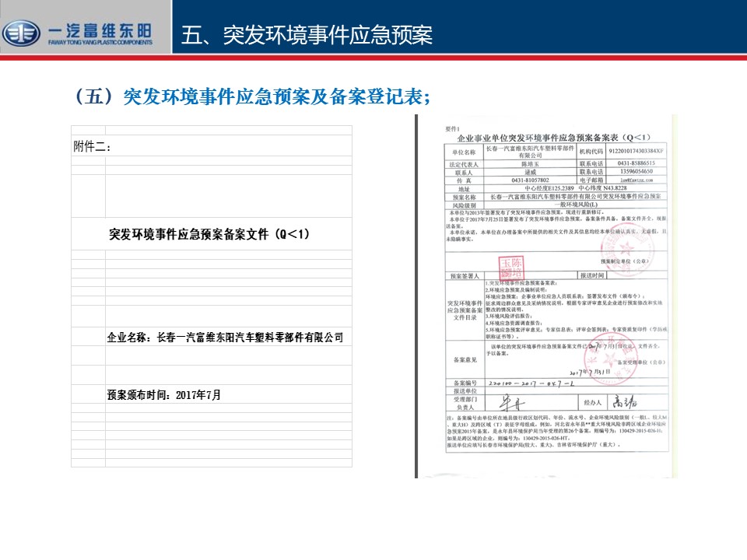Image resolution: width=747 pixels, height=560 pixels.
Task: Click the 突发环境事件应急预案备案文件目录 label cell
Action: click(465, 310)
